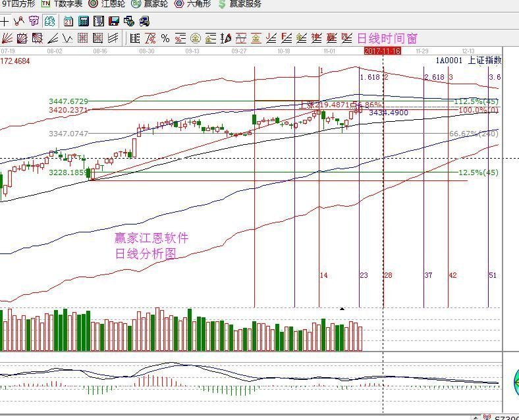Select the parallel lines tool
The height and width of the screenshot is (420, 519).
(x=113, y=38)
